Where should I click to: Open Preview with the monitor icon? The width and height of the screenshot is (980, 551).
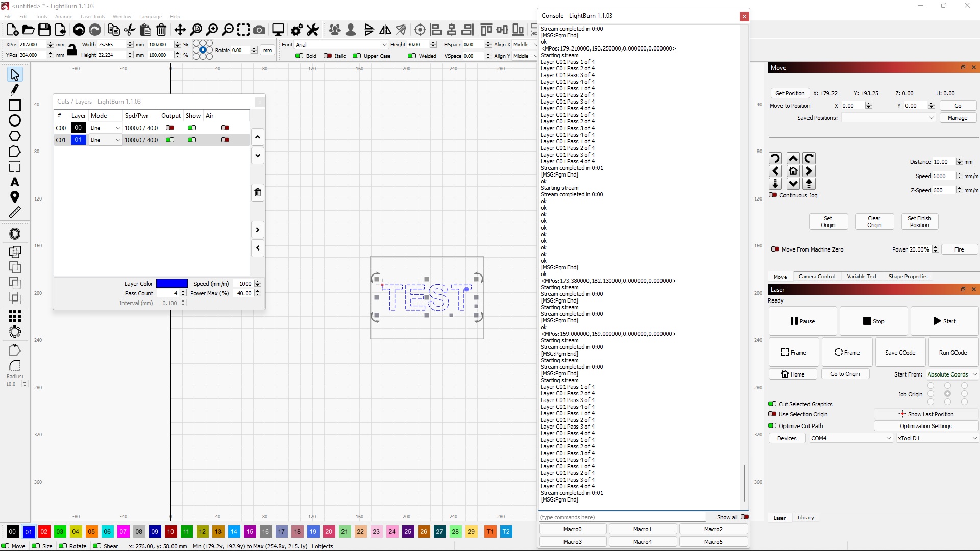(x=278, y=30)
